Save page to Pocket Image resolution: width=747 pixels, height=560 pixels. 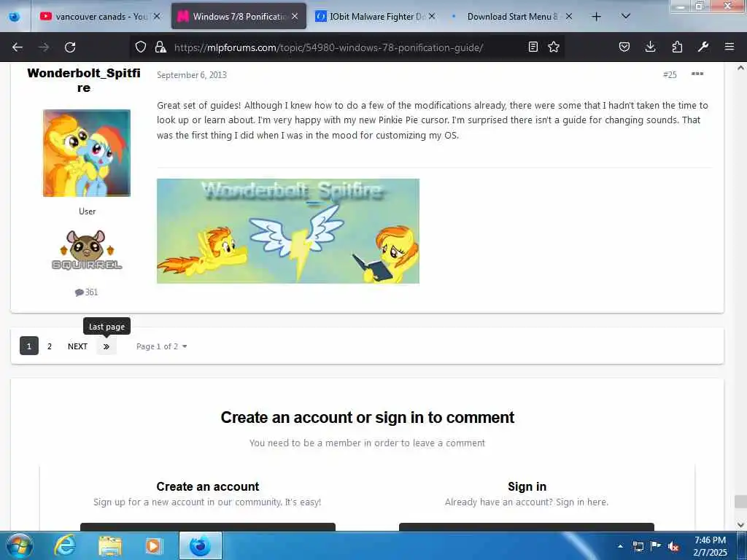tap(624, 47)
